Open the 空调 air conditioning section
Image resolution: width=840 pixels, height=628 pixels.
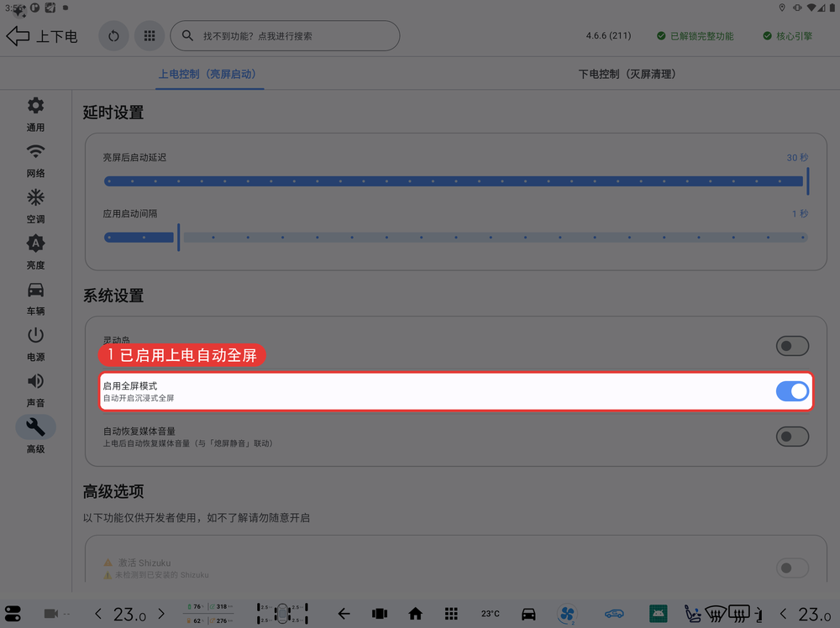pos(35,207)
